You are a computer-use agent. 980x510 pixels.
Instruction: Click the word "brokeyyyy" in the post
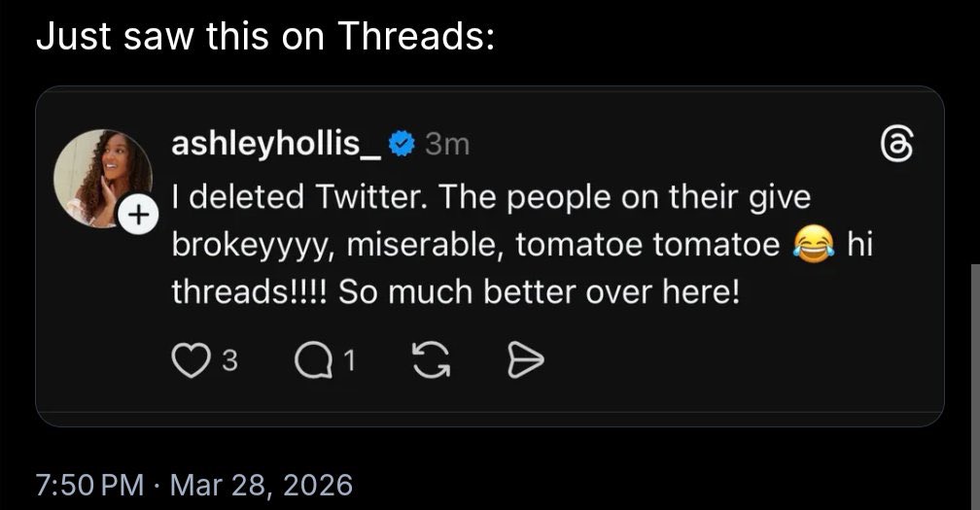[253, 245]
